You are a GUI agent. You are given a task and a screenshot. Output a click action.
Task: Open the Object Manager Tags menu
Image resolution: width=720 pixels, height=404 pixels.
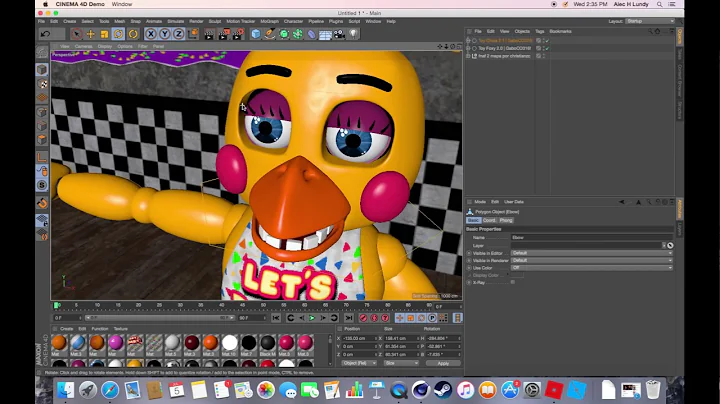pyautogui.click(x=540, y=31)
